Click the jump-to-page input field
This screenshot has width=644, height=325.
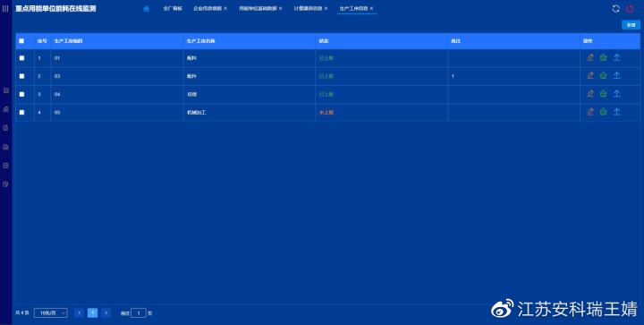click(x=139, y=313)
